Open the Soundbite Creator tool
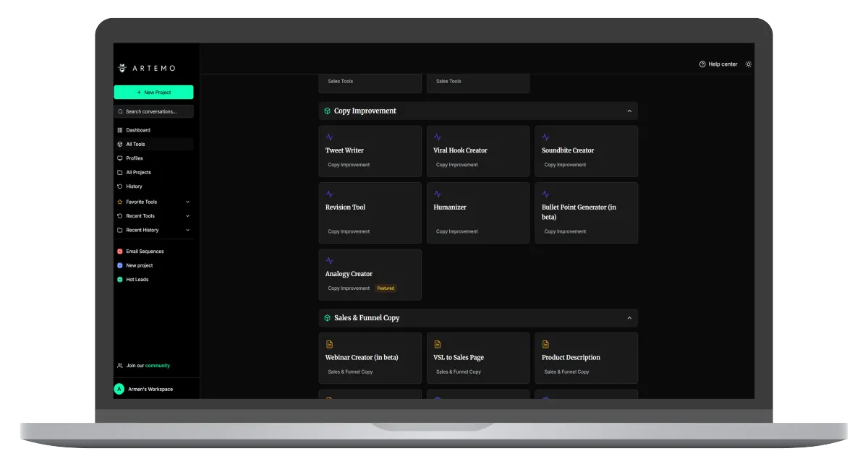Screen dimensions: 868x472 click(x=587, y=151)
